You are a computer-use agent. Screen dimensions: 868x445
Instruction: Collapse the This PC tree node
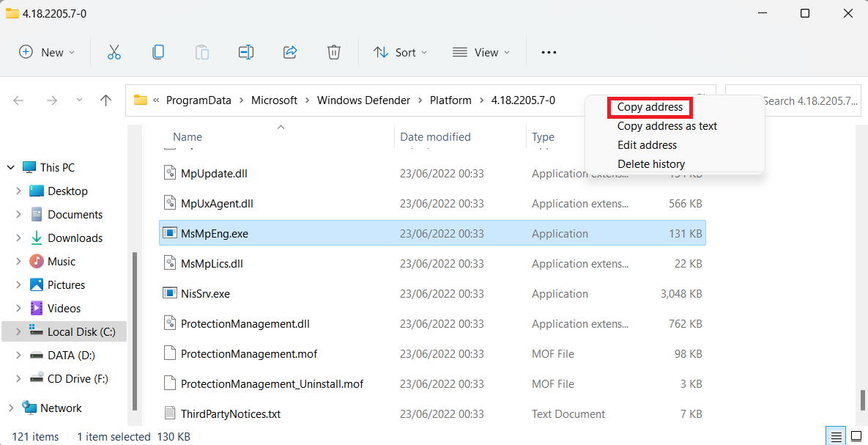(x=11, y=167)
